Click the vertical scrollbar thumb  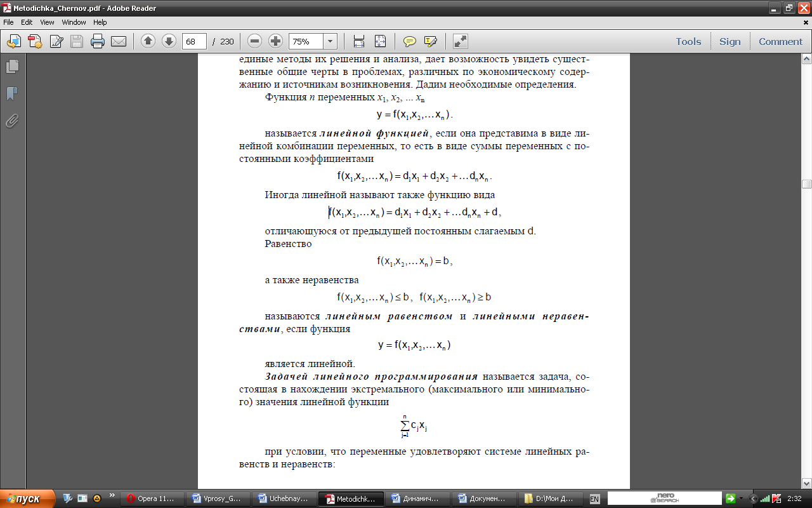click(x=806, y=184)
